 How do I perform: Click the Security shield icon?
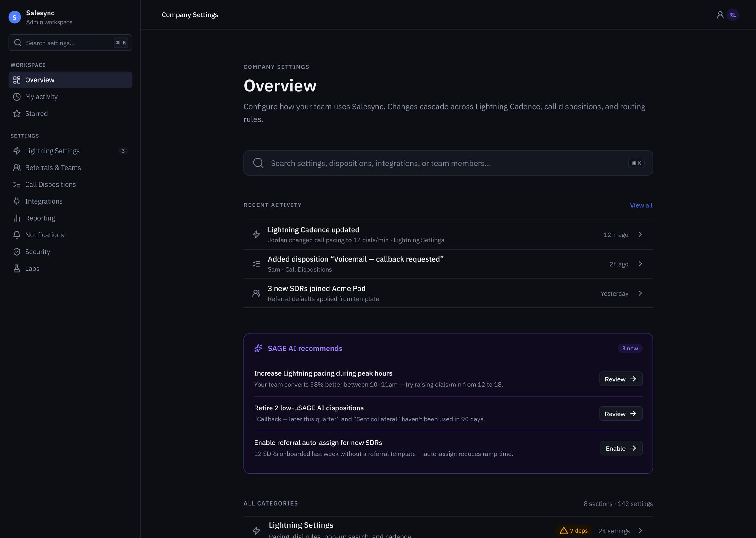click(x=17, y=252)
